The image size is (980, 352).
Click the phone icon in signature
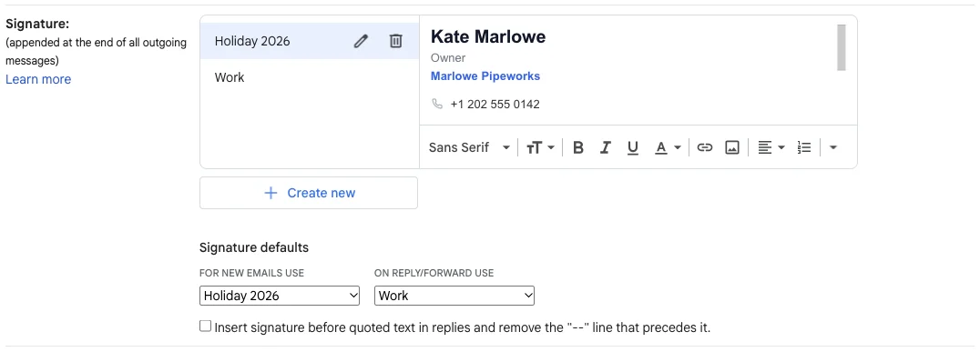437,104
